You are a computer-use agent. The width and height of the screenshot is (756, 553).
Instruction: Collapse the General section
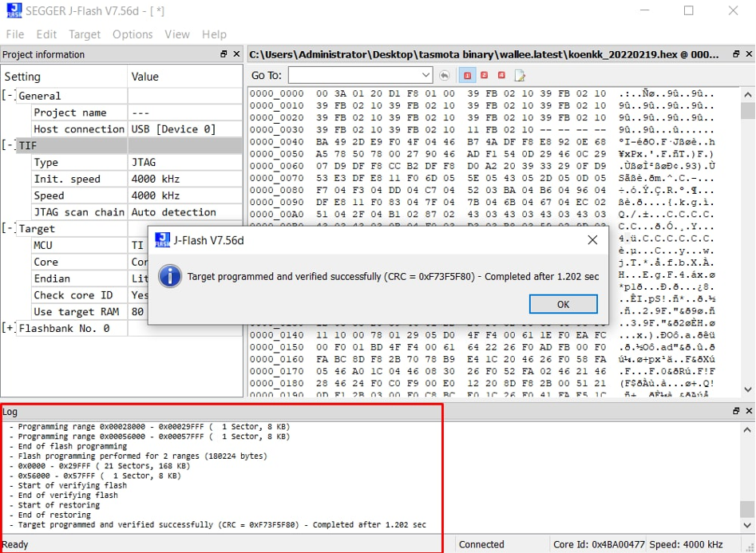9,95
